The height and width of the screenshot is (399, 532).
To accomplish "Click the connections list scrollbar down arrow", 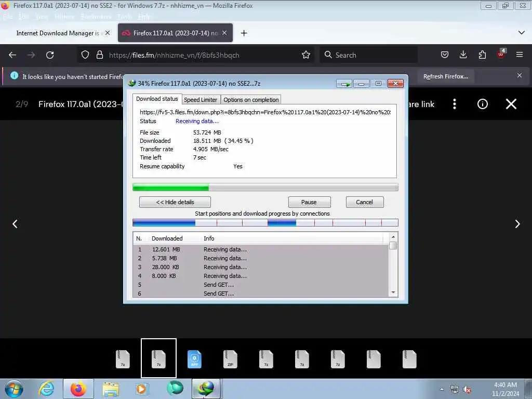I will tap(393, 292).
